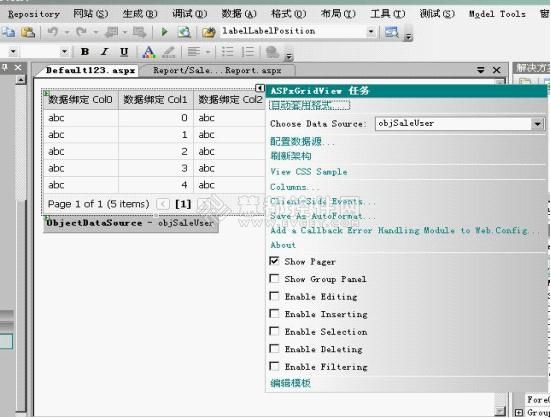Open the first formatting toolbar dropdown arrow

tap(13, 52)
